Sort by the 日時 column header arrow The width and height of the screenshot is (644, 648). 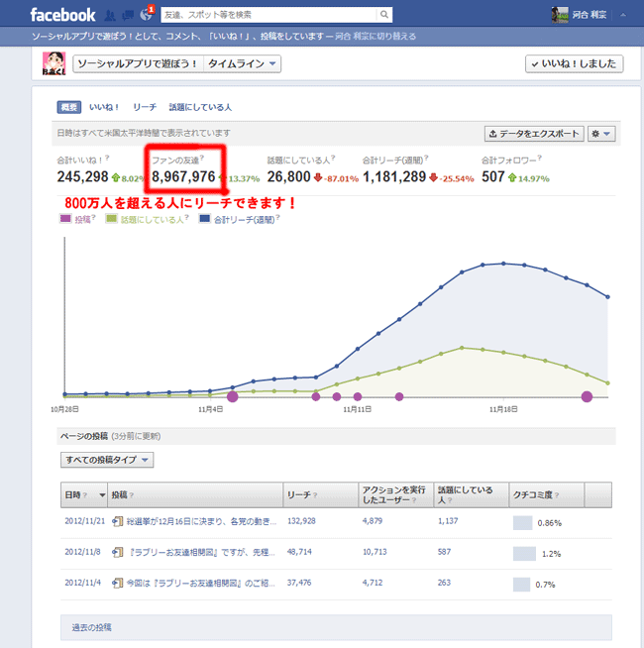click(102, 494)
